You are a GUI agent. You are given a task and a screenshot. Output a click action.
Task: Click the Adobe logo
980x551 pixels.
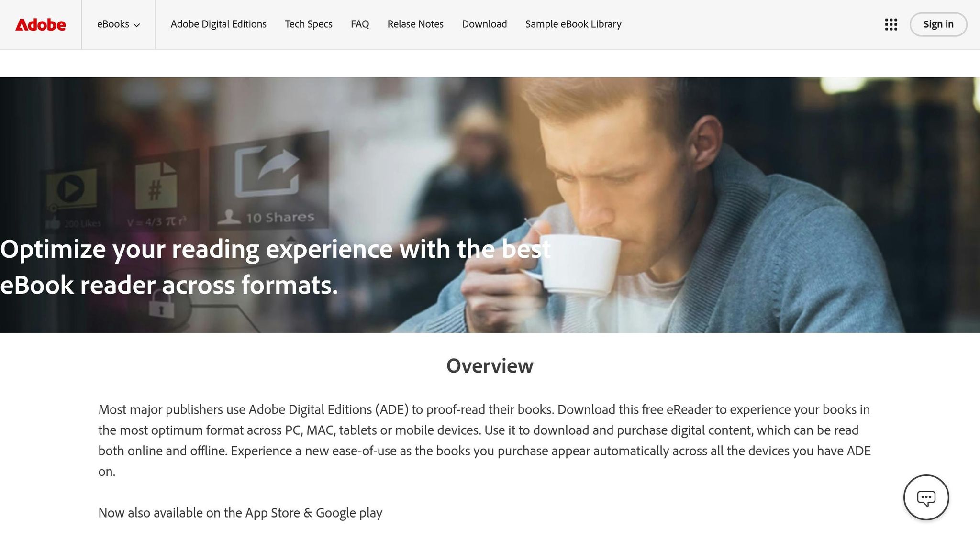click(x=41, y=24)
